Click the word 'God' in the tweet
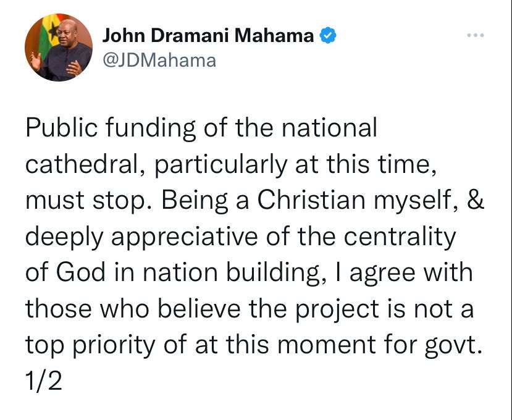512x420 pixels. click(x=81, y=272)
